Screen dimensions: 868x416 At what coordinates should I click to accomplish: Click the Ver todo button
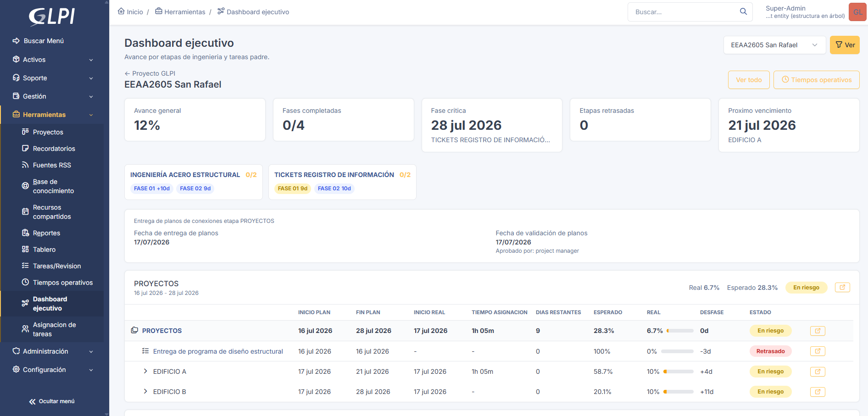coord(749,80)
